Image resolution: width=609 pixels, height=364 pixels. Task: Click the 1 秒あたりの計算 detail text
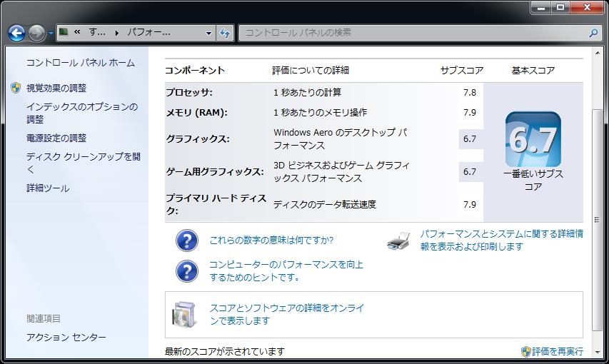pyautogui.click(x=307, y=93)
